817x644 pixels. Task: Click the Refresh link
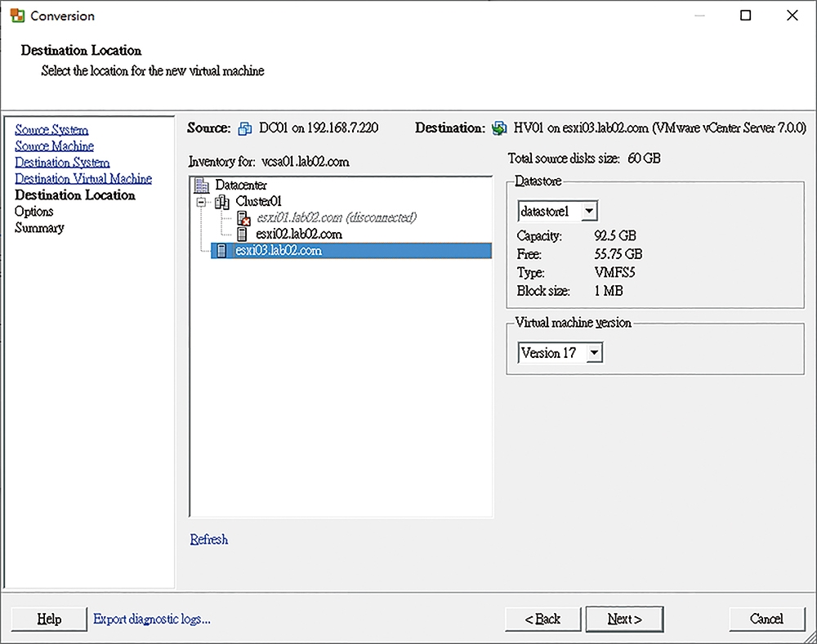(209, 539)
